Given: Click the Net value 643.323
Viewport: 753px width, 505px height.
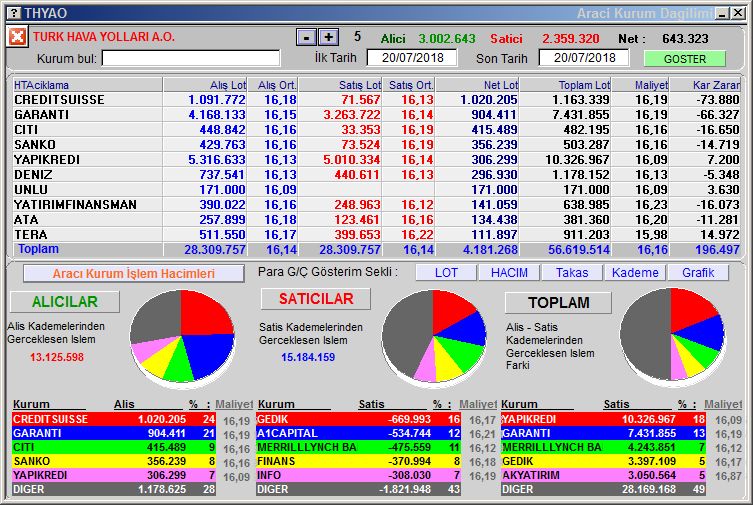Looking at the screenshot, I should click(x=685, y=38).
